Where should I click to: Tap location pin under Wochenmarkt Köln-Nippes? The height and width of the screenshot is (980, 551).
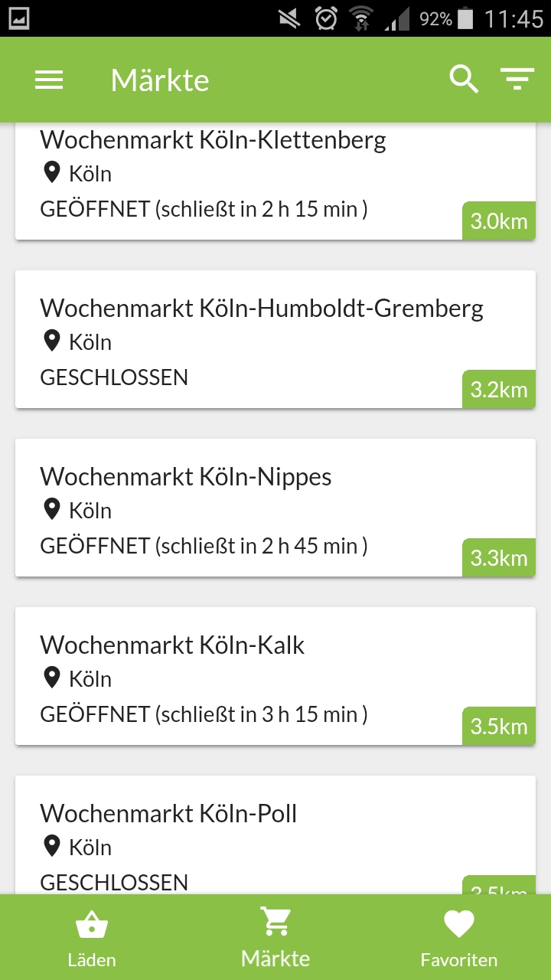click(52, 510)
